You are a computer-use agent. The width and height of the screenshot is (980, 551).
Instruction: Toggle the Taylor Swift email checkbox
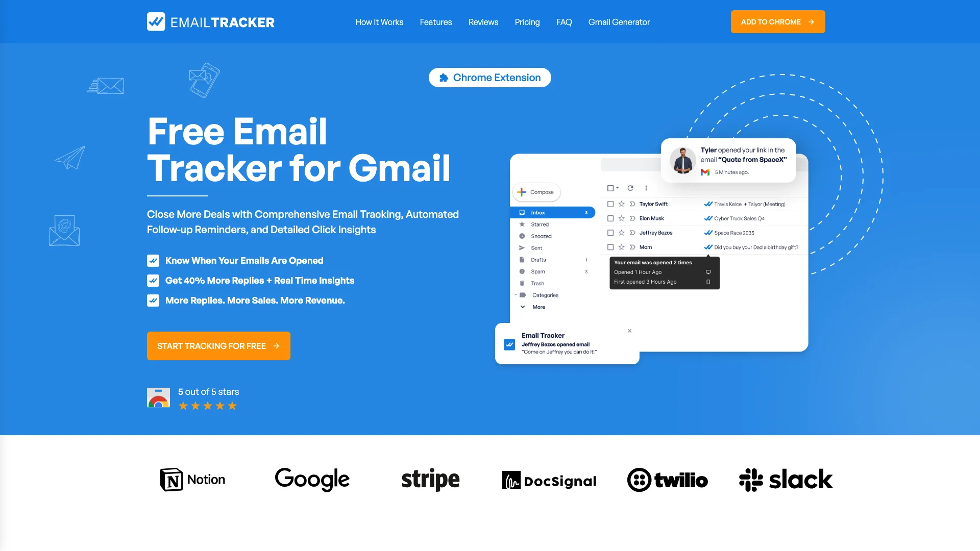click(x=610, y=204)
